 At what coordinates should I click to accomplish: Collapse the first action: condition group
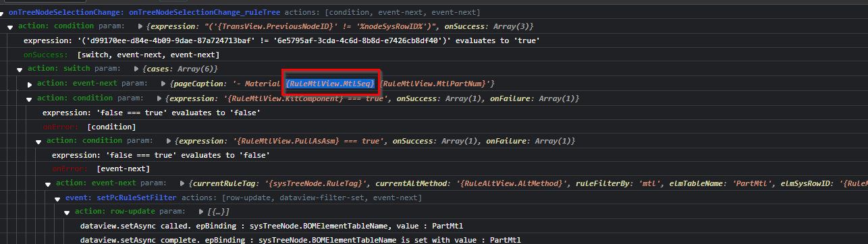(x=10, y=26)
